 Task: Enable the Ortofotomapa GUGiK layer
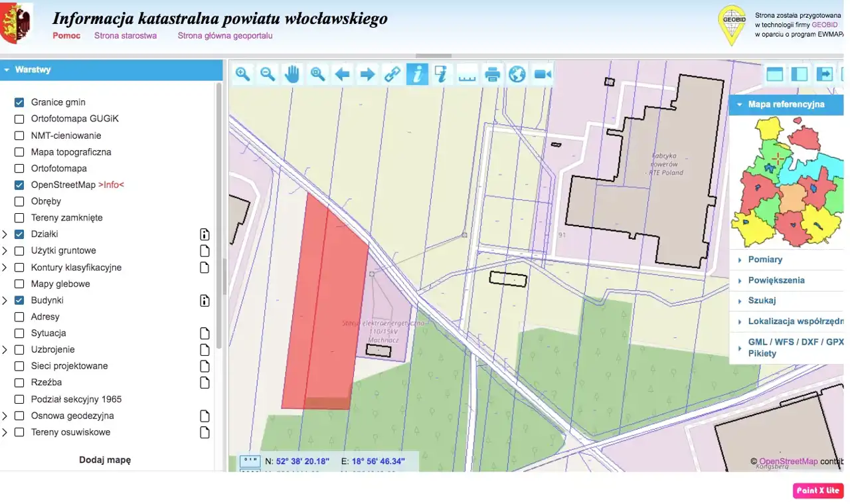coord(19,119)
